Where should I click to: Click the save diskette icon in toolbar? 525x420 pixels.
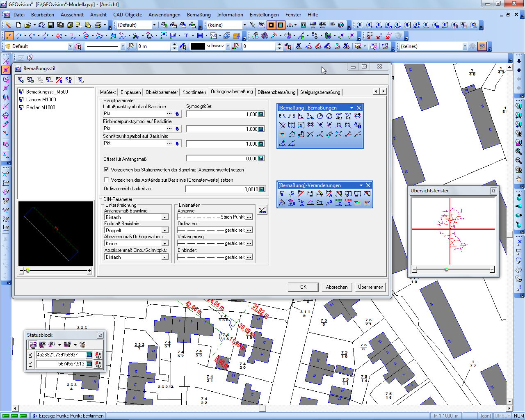coord(51,25)
